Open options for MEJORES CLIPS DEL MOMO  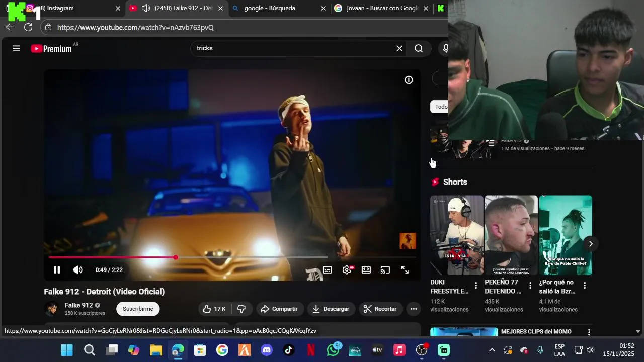click(x=589, y=332)
